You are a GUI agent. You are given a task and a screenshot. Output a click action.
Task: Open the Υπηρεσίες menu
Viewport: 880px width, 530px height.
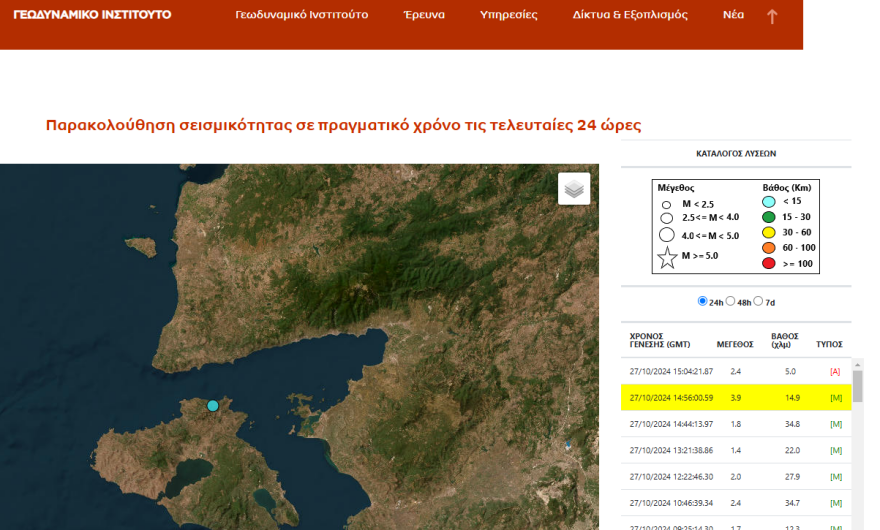click(x=508, y=15)
